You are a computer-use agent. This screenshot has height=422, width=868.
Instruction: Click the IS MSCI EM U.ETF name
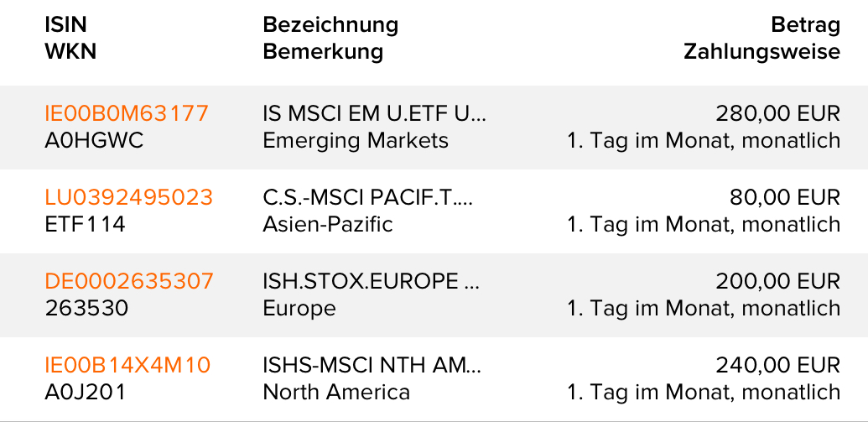375,113
